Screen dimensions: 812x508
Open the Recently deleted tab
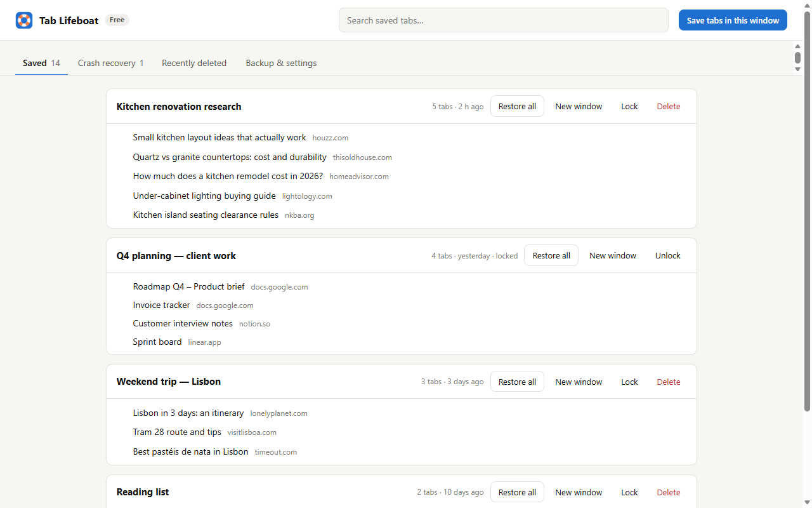tap(194, 63)
